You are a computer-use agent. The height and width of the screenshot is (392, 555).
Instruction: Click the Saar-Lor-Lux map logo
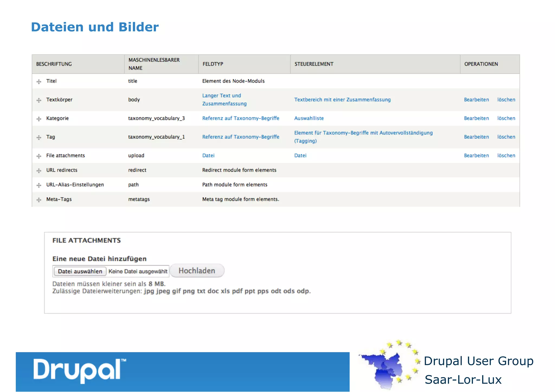coord(389,365)
